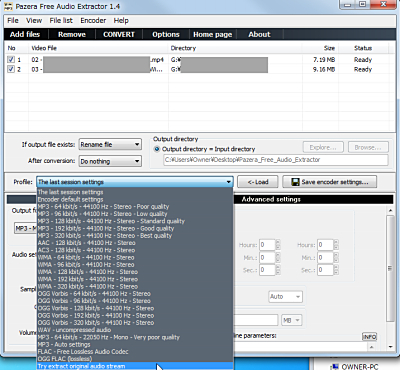
Task: Increment the second Sec. spinner
Action: pyautogui.click(x=336, y=268)
